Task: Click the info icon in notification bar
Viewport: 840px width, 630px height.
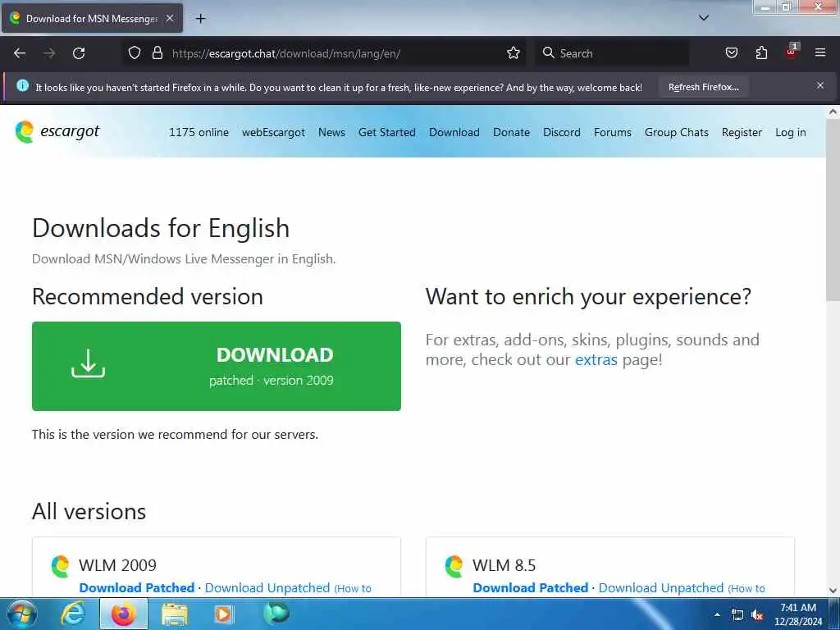Action: (x=22, y=85)
